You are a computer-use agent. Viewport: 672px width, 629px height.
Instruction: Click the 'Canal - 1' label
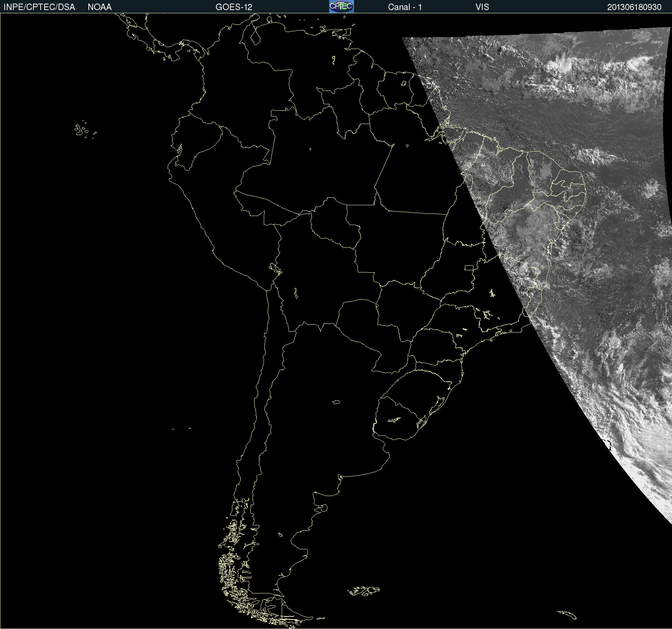click(x=405, y=7)
